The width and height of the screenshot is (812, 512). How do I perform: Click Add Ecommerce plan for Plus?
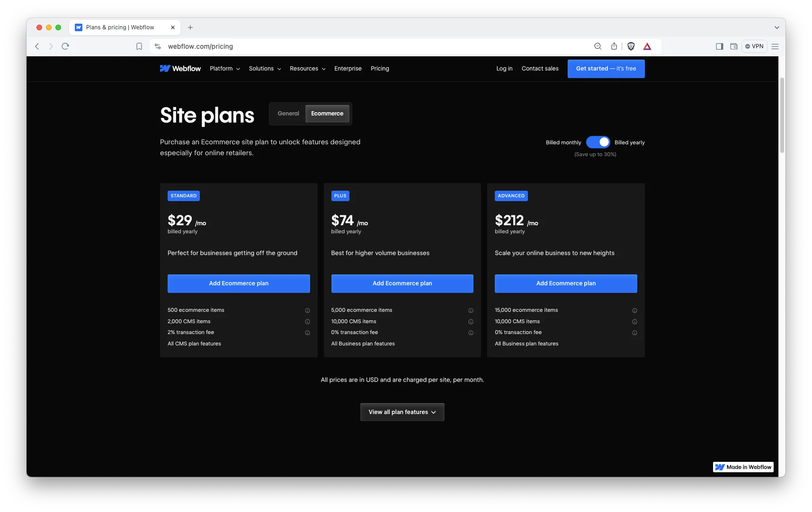[402, 283]
